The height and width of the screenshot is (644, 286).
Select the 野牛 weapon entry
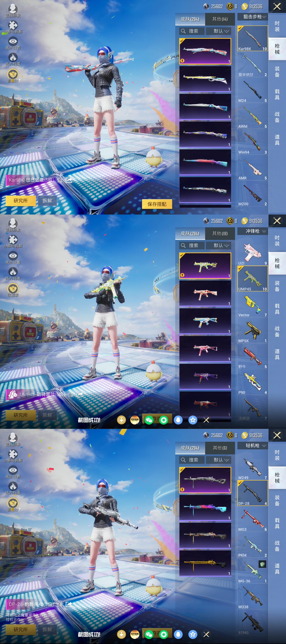(253, 356)
